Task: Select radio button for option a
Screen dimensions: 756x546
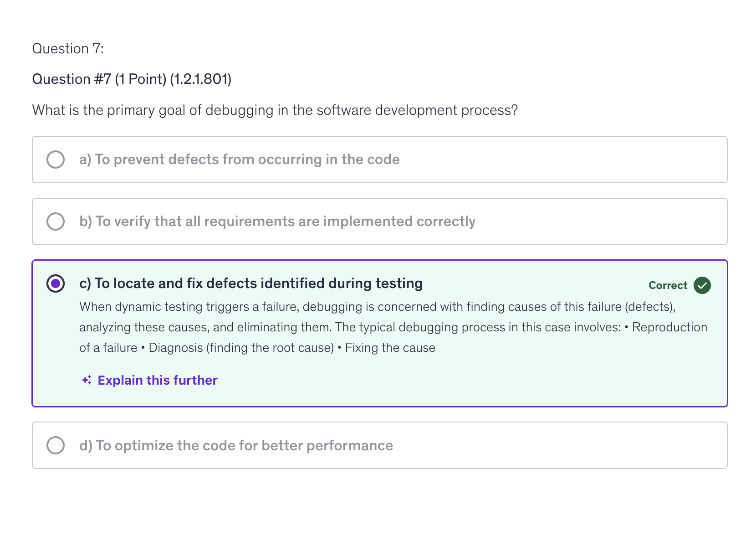Action: (x=56, y=160)
